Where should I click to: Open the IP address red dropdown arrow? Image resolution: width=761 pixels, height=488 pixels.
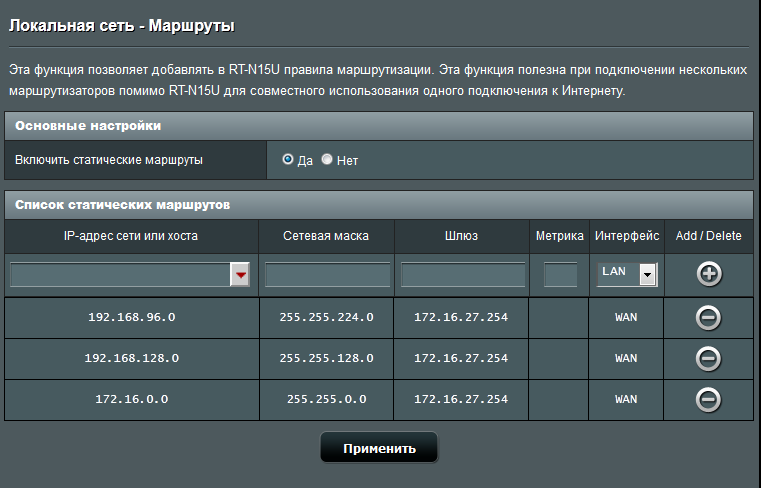pos(240,275)
